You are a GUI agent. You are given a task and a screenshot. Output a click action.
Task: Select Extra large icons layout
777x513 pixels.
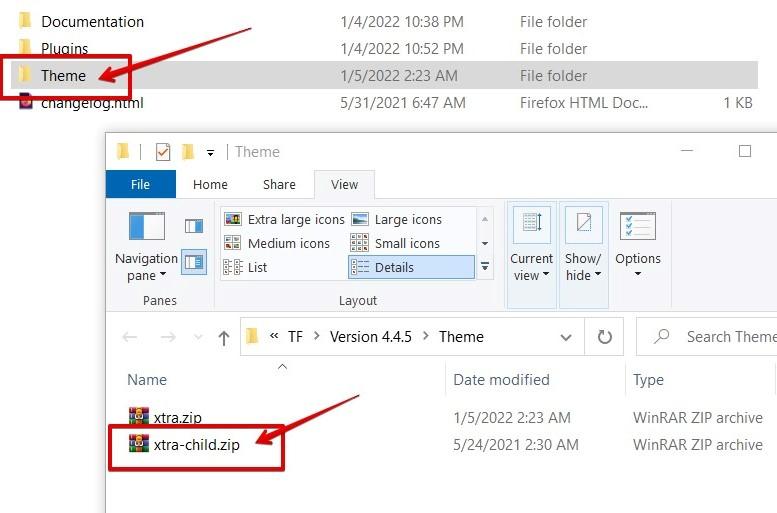coord(284,219)
